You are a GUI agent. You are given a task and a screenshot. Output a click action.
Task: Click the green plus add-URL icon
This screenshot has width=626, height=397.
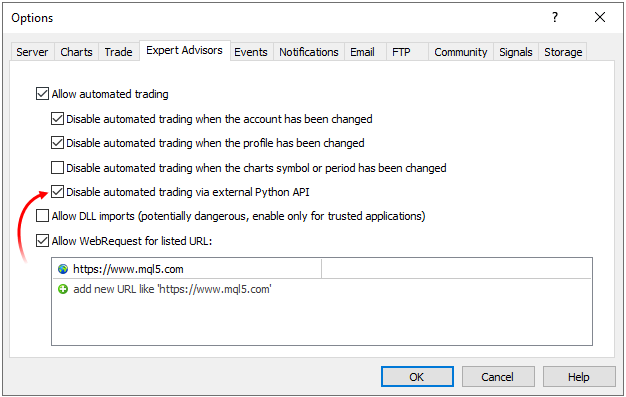63,289
